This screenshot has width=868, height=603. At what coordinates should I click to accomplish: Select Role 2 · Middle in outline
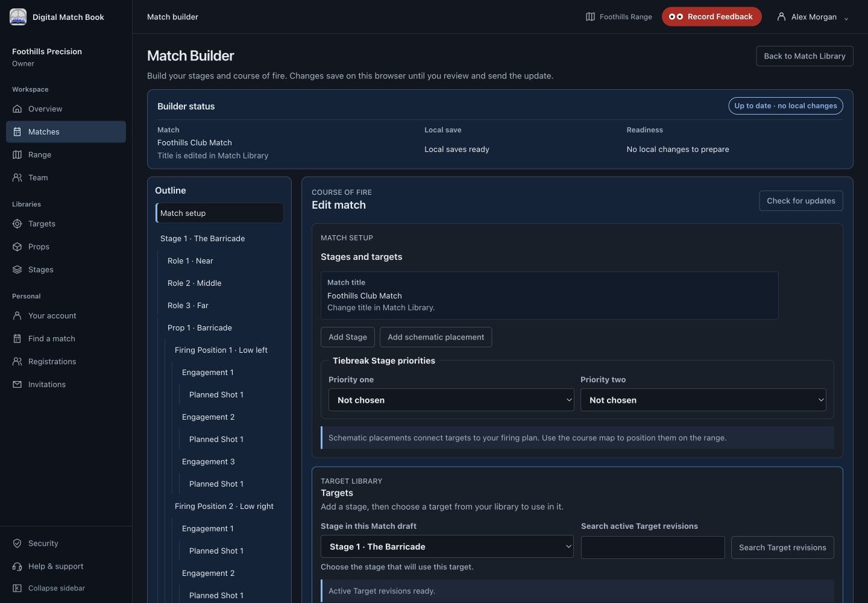pos(223,283)
